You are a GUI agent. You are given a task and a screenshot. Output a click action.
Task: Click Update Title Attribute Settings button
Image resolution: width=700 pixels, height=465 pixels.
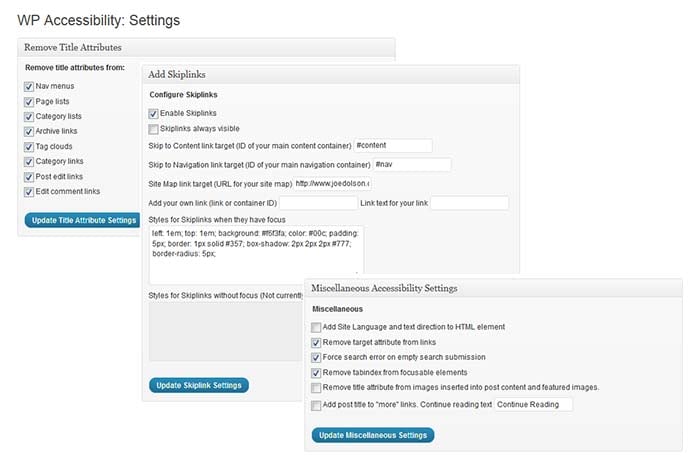(x=81, y=220)
